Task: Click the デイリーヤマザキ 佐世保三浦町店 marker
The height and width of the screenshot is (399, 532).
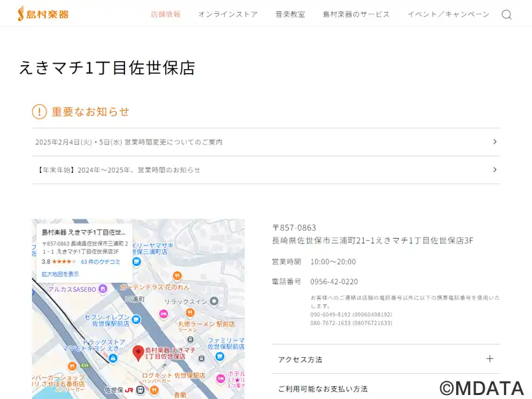Action: tap(136, 261)
